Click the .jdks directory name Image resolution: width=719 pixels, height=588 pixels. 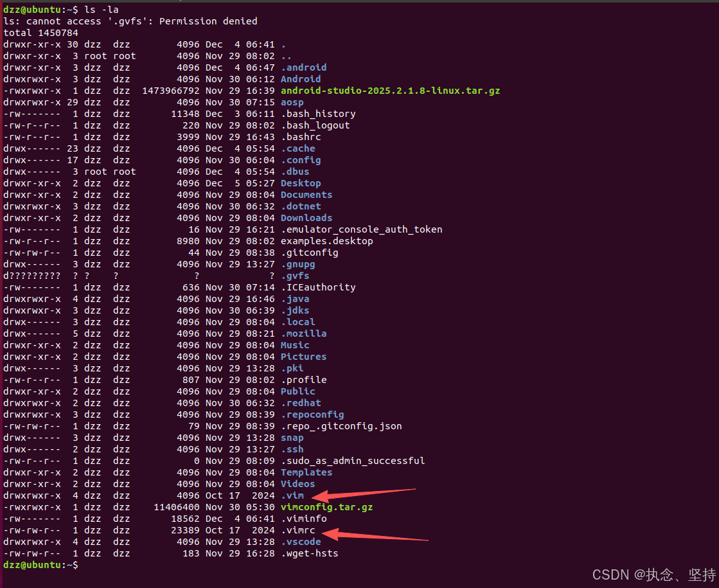tap(295, 310)
